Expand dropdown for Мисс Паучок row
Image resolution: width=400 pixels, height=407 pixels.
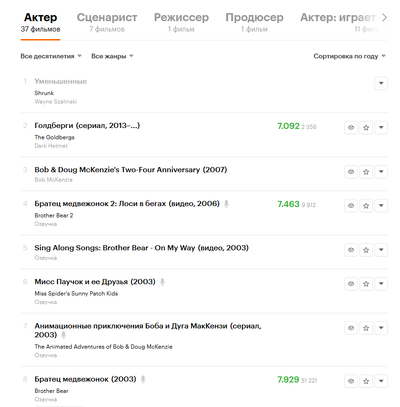[x=381, y=284]
